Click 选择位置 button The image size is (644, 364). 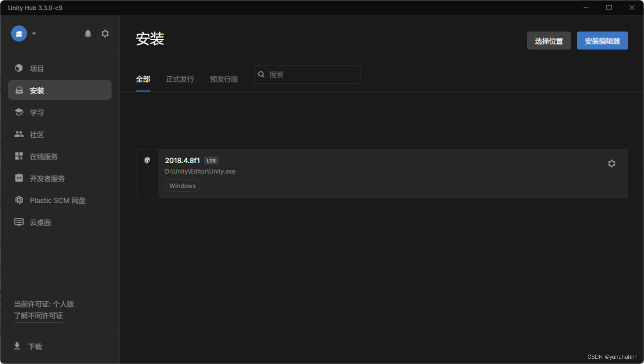coord(549,41)
